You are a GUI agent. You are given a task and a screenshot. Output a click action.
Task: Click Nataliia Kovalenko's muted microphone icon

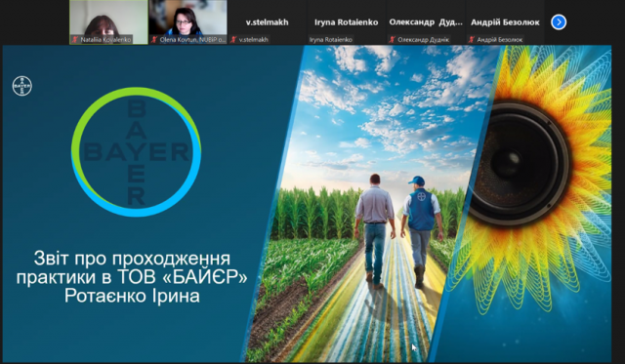tap(74, 39)
